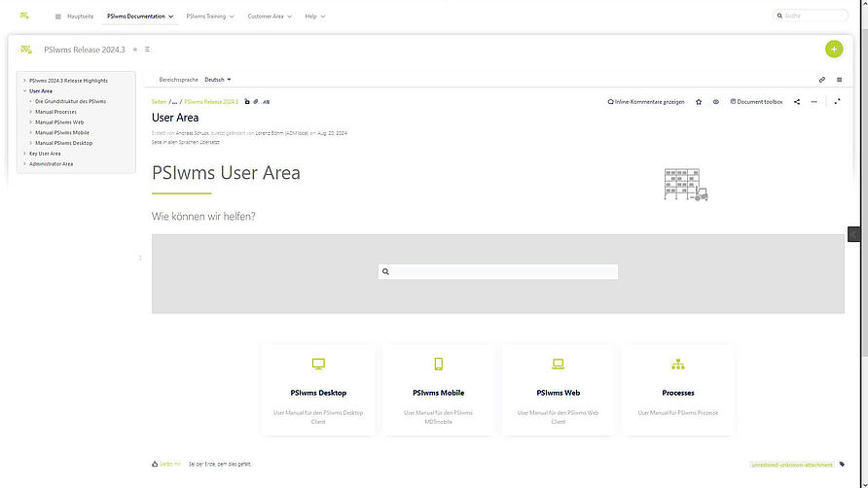Expand the breadcrumb ellipsis
Viewport: 868px width, 488px height.
(174, 102)
